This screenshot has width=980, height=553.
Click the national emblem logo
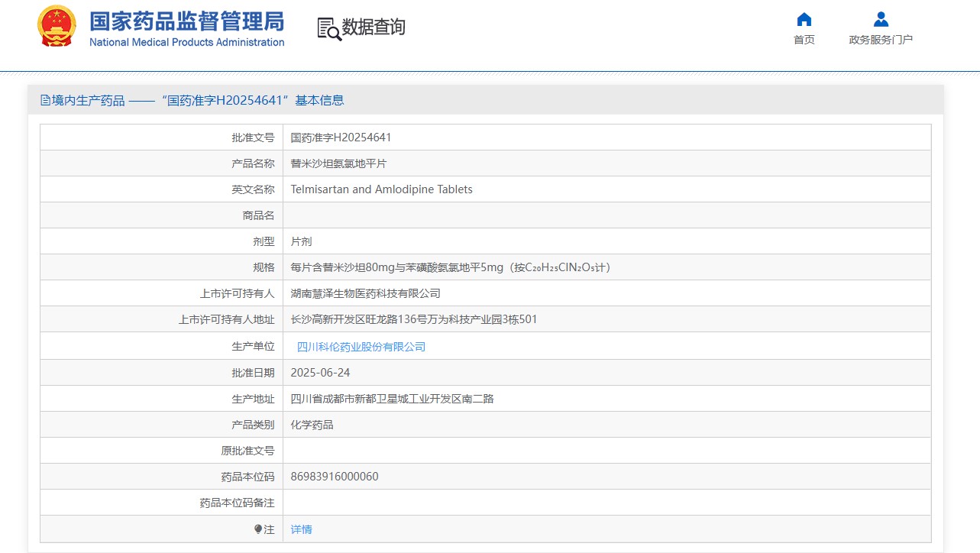click(57, 26)
